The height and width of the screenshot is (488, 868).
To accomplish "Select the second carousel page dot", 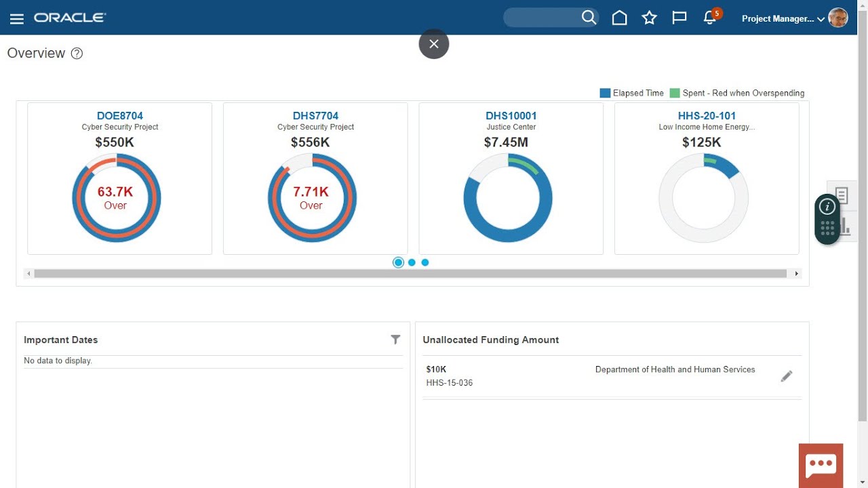I will (x=412, y=262).
